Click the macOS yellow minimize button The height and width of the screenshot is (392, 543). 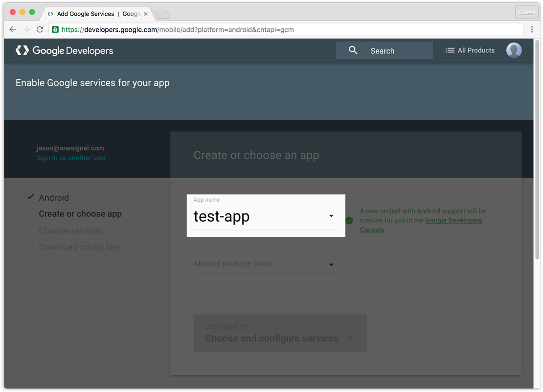click(23, 12)
